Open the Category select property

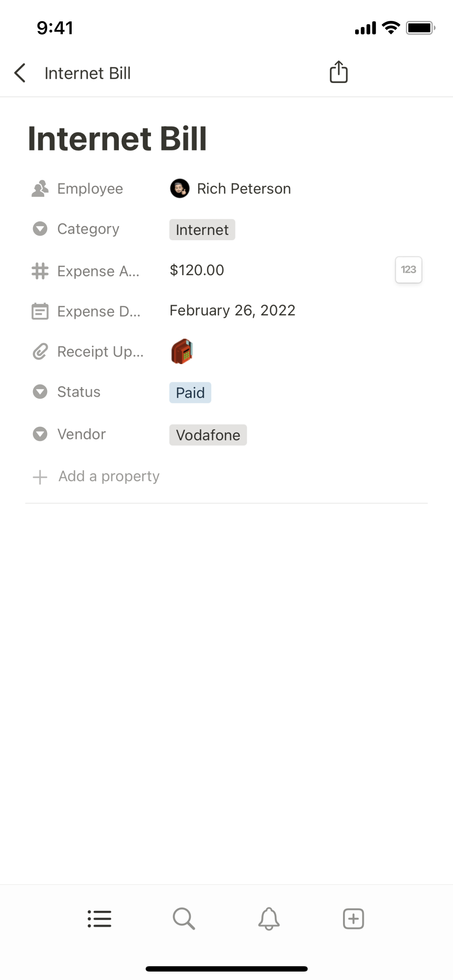(88, 229)
